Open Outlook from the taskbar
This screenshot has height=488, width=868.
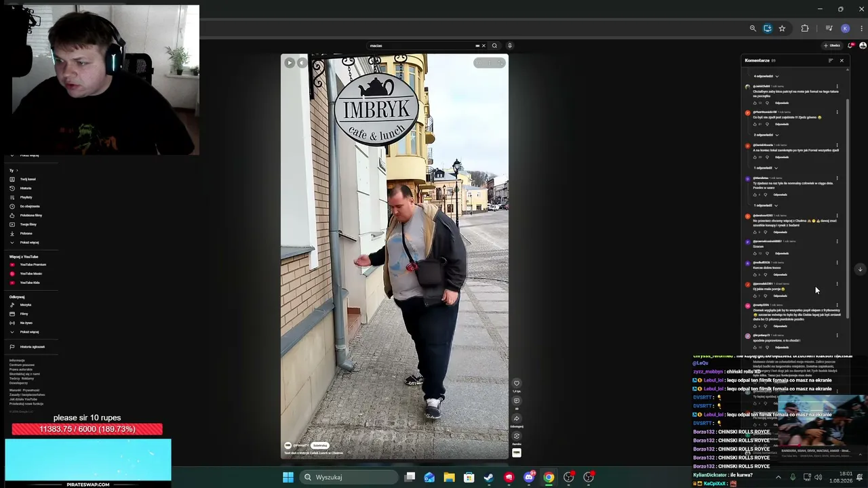point(429,477)
